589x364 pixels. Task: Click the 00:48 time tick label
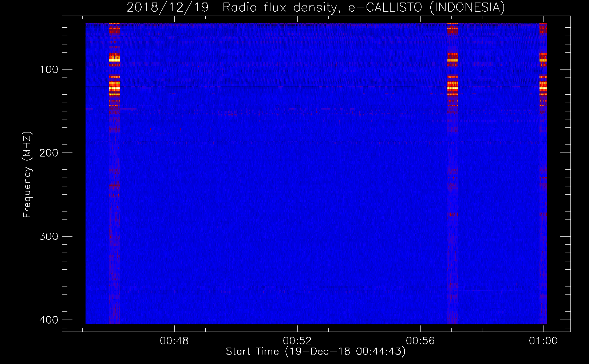(x=174, y=341)
